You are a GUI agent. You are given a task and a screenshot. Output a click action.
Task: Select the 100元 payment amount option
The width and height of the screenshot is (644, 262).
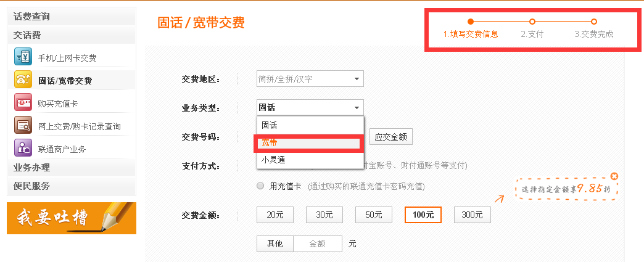point(423,215)
